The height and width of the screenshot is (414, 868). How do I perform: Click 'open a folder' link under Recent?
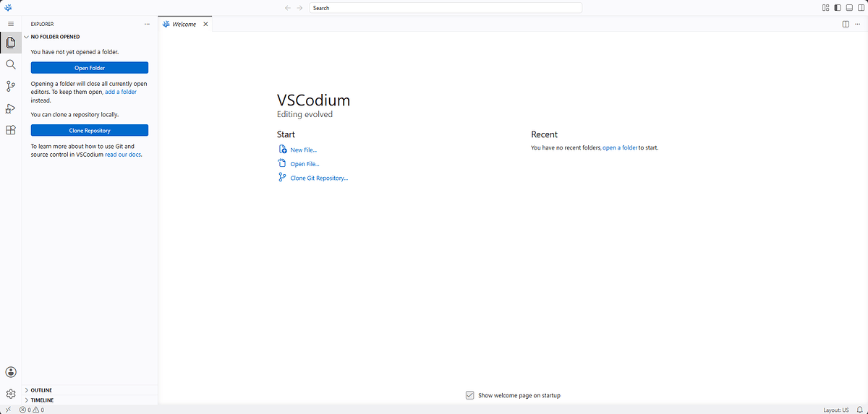(620, 147)
